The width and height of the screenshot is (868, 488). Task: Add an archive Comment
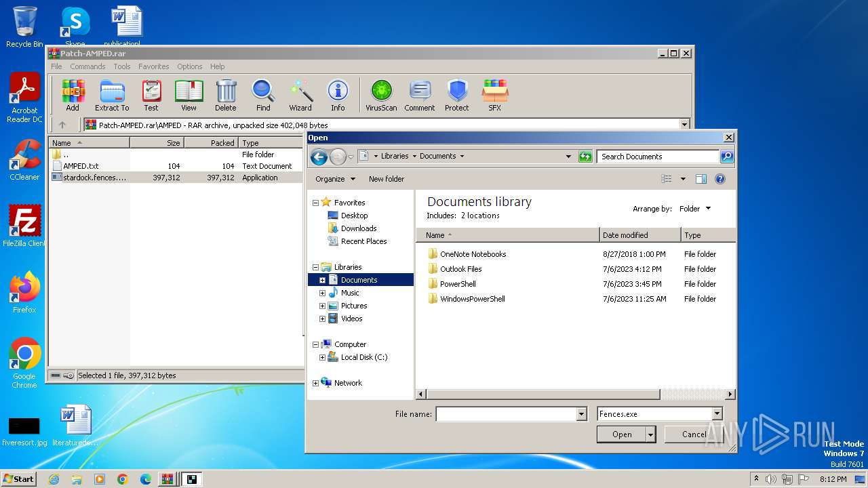420,95
